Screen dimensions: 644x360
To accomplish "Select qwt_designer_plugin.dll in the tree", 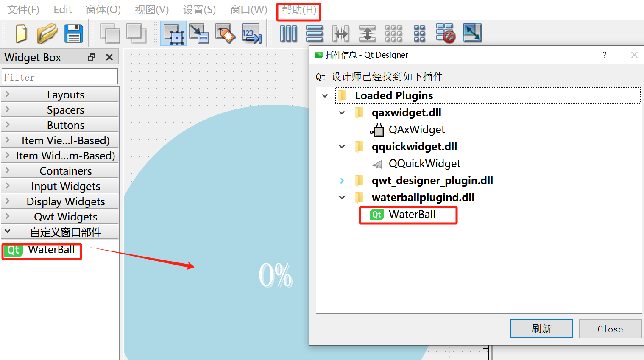I will tap(432, 181).
